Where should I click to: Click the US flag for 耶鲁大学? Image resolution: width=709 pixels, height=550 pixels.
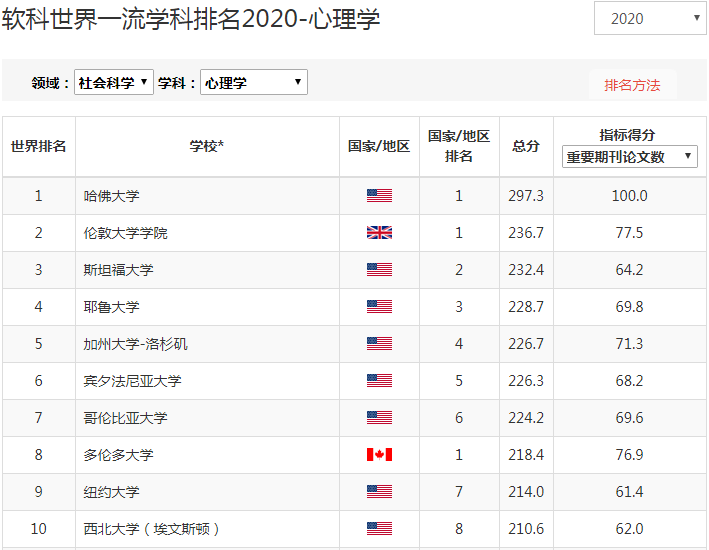(x=379, y=307)
